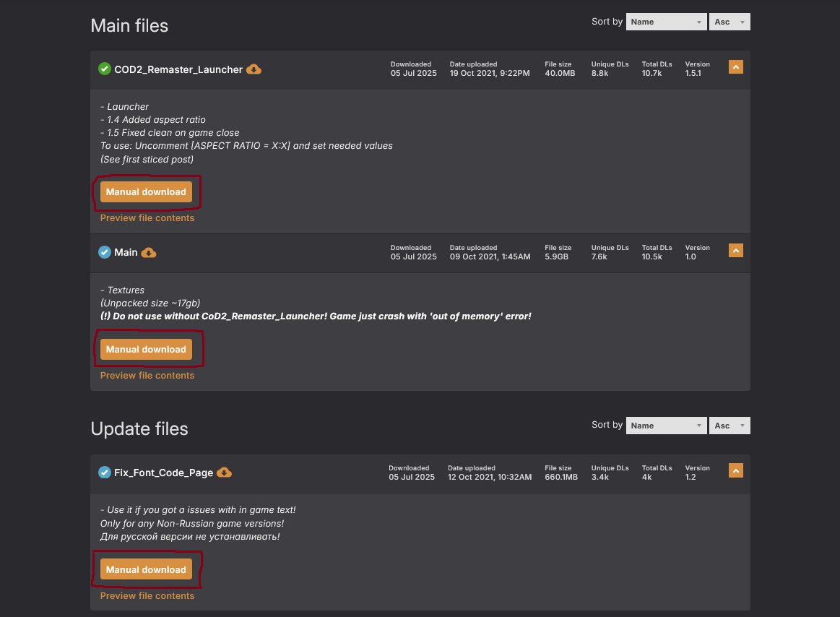Click the Fix_Font_Code_Page file name
This screenshot has width=840, height=617.
(x=163, y=473)
